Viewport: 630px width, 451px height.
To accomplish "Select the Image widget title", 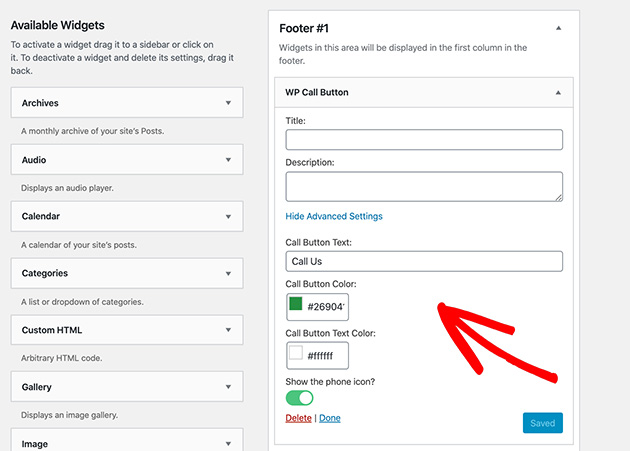I will pos(35,444).
